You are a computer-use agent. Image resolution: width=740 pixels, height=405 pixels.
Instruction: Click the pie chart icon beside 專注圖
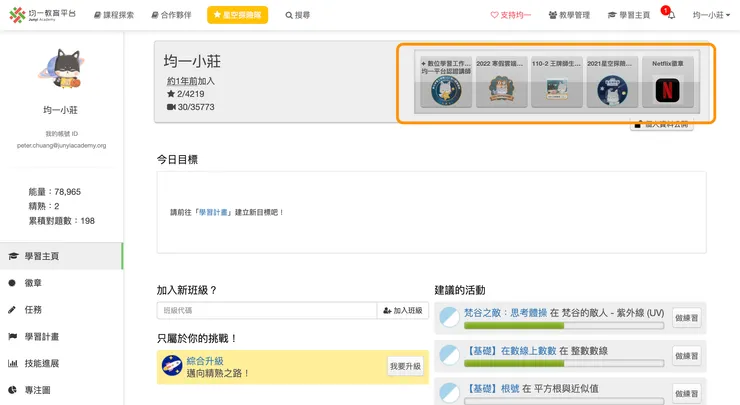click(12, 390)
